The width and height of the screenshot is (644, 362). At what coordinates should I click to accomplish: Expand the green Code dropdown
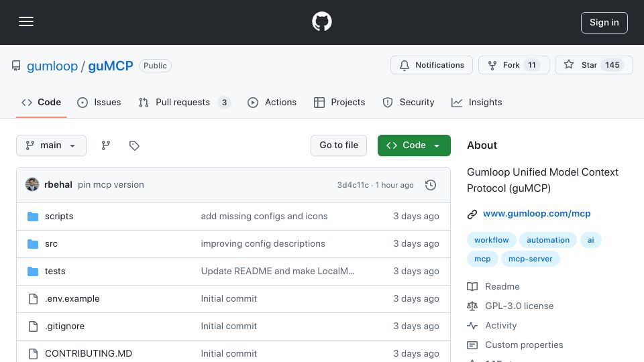(x=414, y=145)
